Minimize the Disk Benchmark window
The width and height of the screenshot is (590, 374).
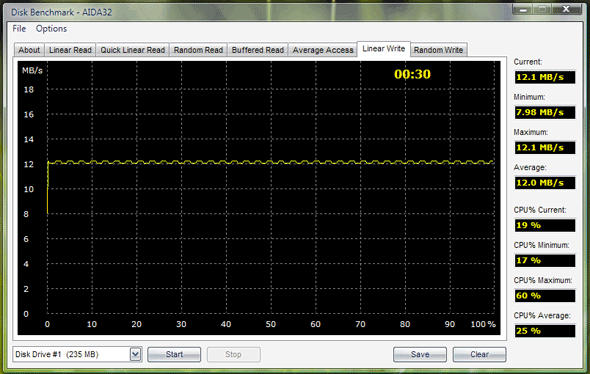click(x=523, y=9)
